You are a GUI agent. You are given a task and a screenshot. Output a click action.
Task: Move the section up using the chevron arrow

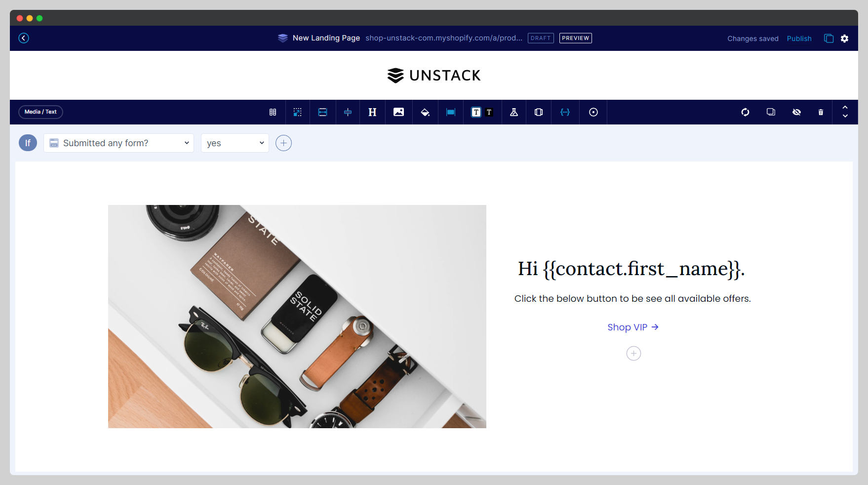(x=845, y=108)
